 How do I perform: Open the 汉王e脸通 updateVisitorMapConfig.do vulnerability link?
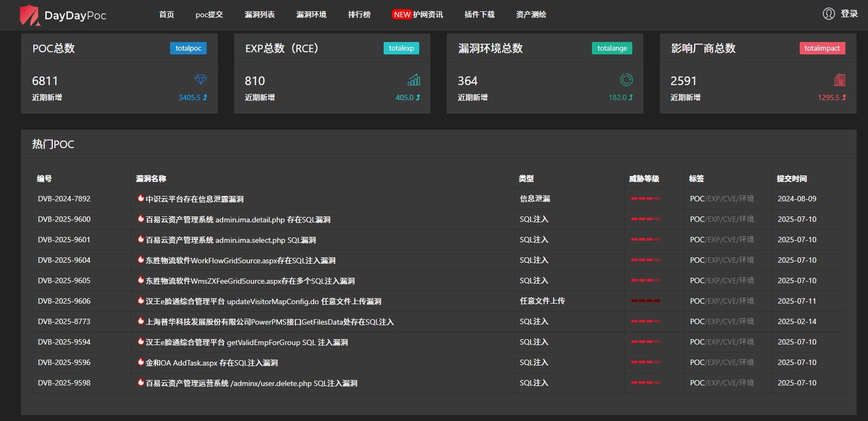263,301
